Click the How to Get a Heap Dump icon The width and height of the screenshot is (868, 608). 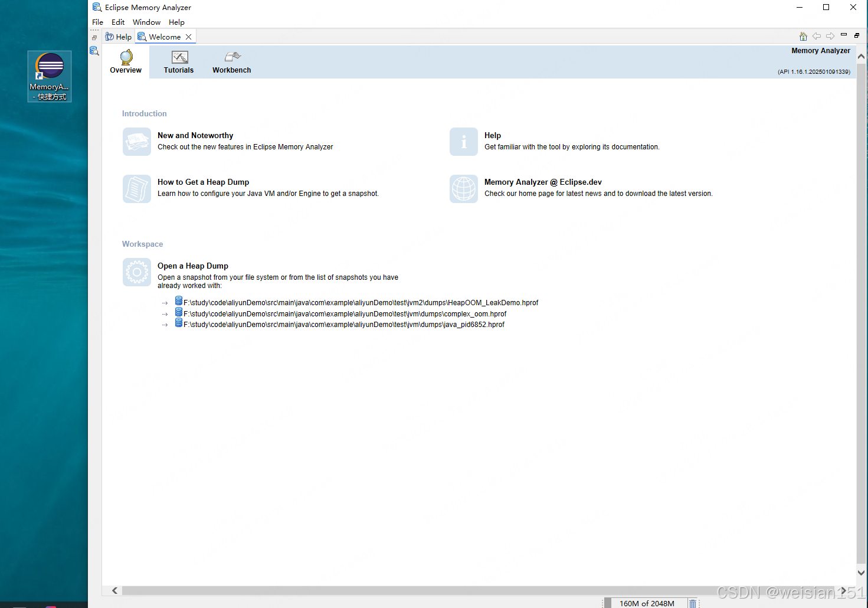137,188
